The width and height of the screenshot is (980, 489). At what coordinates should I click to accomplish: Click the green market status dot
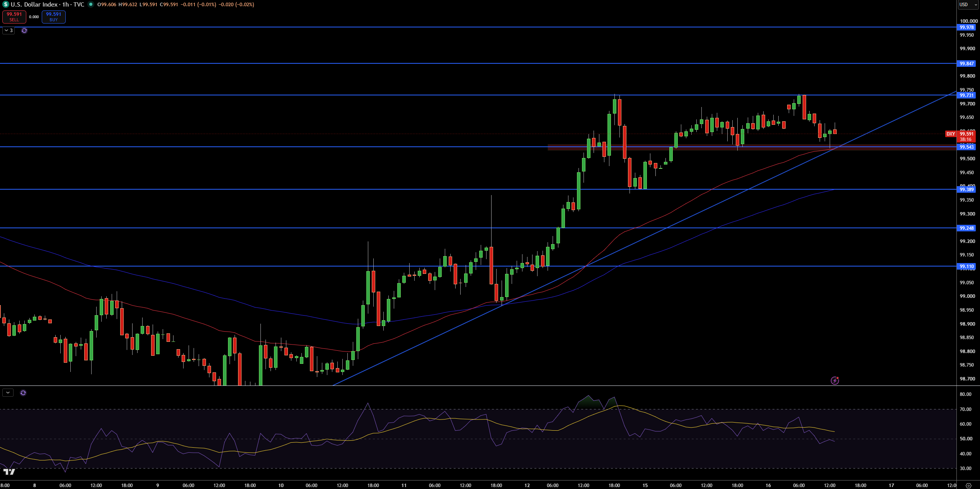pyautogui.click(x=91, y=4)
